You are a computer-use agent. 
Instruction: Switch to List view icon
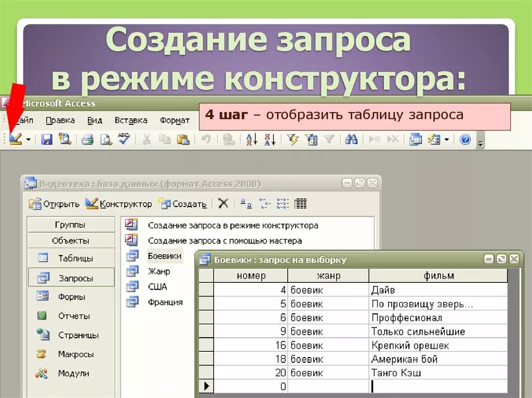283,203
